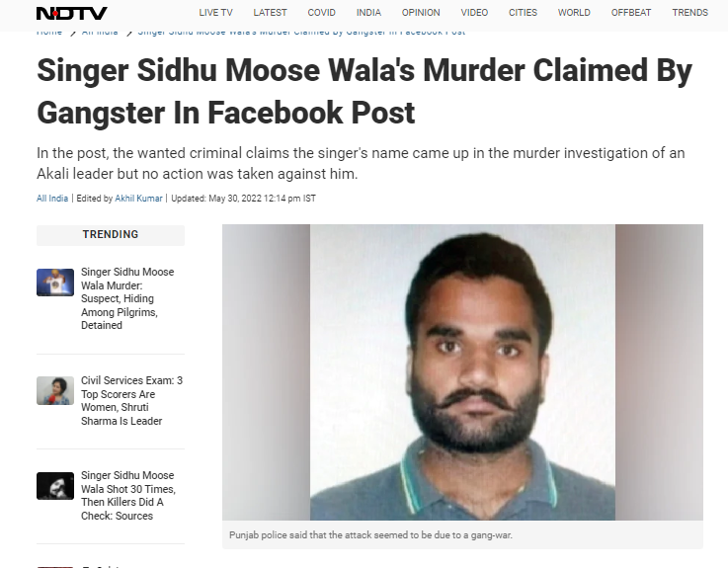Click the All India category link
Image resolution: width=728 pixels, height=568 pixels.
tap(52, 199)
